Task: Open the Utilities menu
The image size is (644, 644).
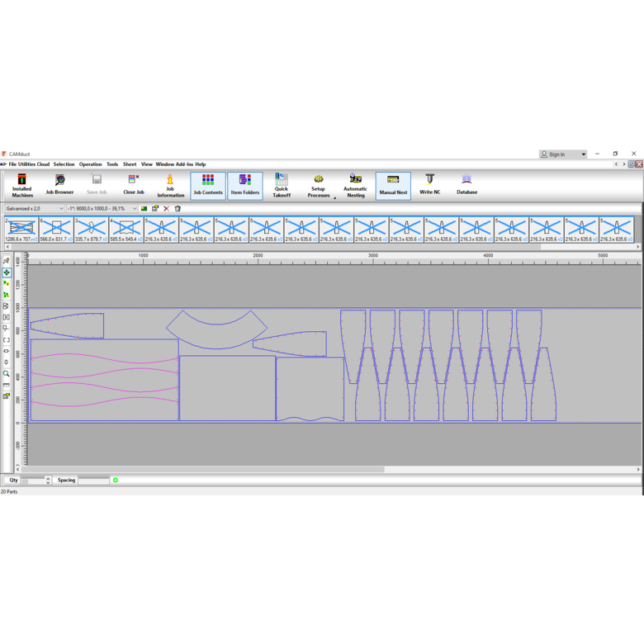Action: 26,164
